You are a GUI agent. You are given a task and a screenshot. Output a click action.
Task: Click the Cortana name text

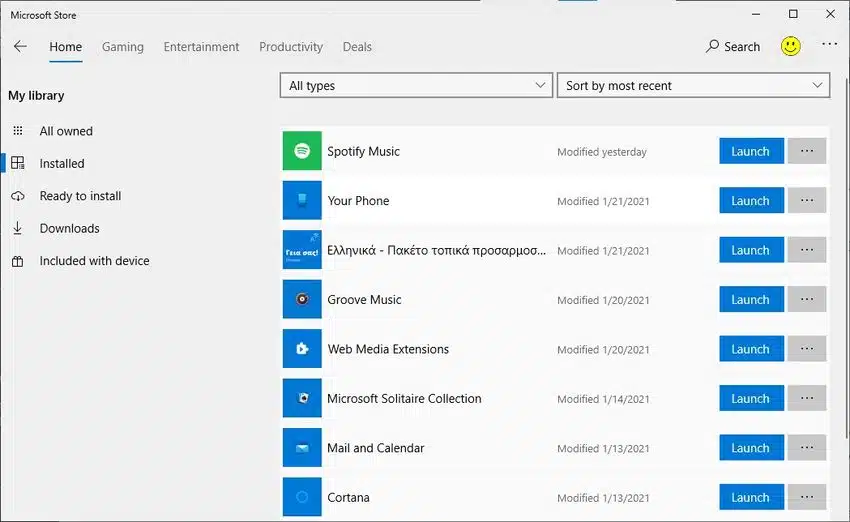(x=348, y=497)
